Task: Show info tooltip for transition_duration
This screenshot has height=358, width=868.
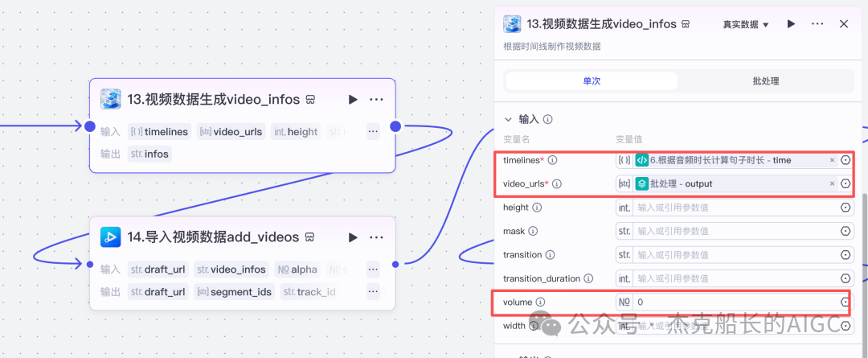Action: tap(589, 278)
